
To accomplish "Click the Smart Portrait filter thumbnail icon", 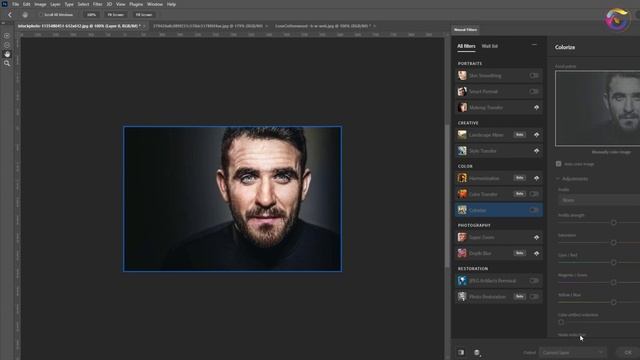I will tap(462, 91).
